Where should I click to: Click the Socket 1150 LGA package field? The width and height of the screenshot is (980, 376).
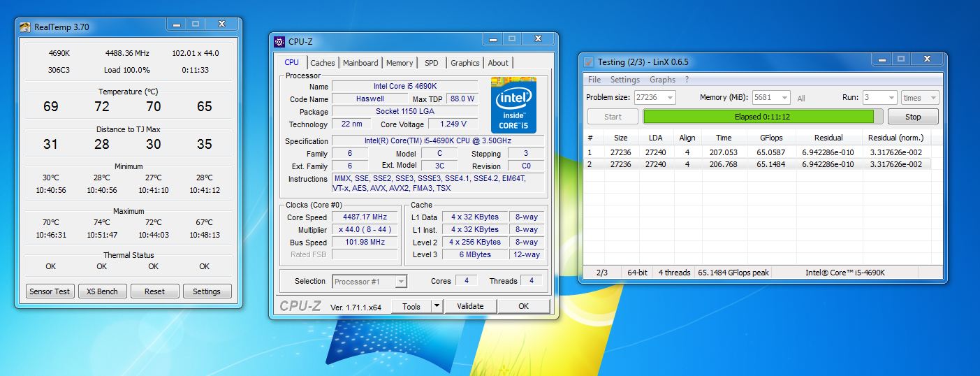pyautogui.click(x=404, y=112)
